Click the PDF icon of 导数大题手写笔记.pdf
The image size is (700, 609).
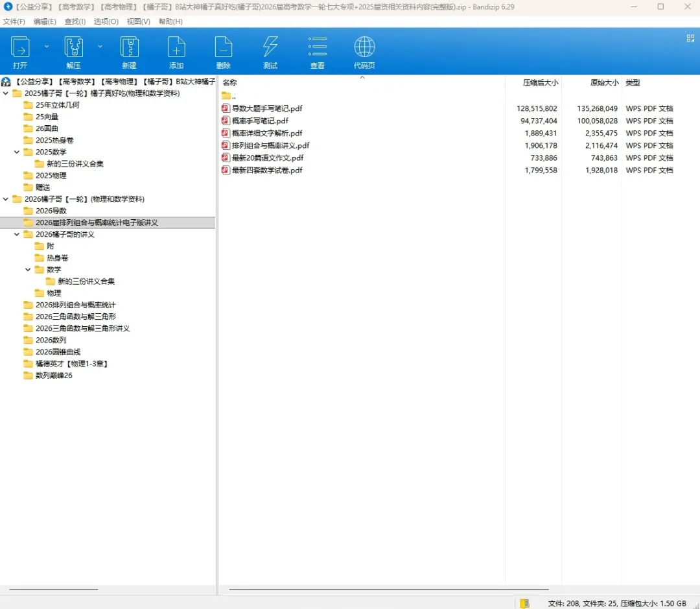(226, 108)
